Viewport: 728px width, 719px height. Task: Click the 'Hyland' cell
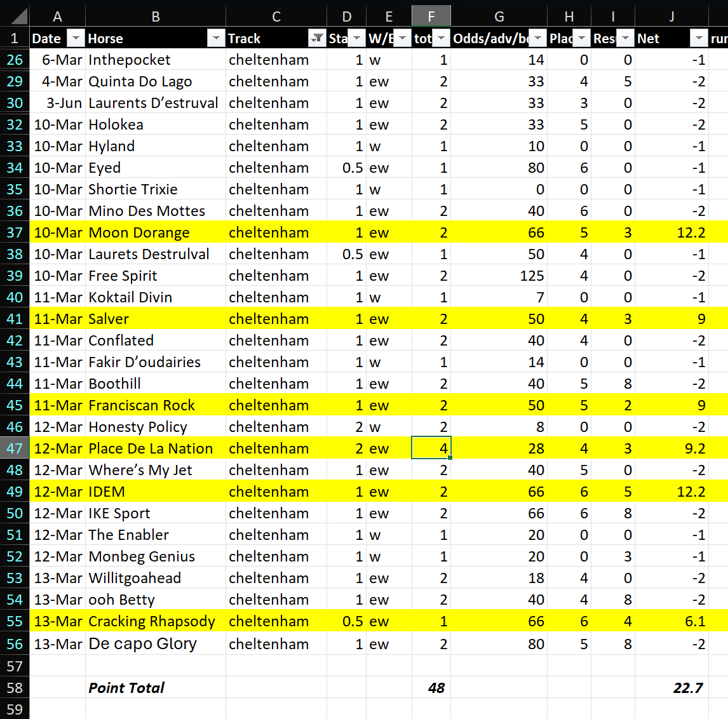(156, 145)
